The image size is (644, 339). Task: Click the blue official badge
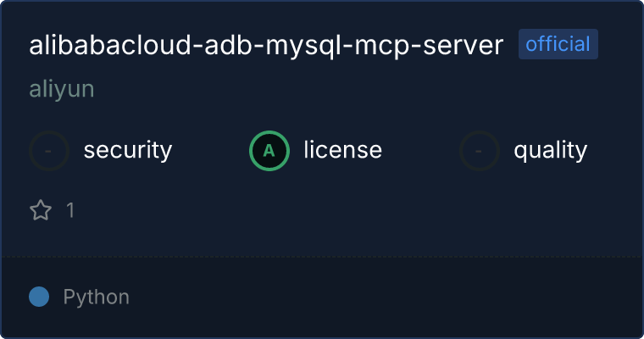[558, 44]
